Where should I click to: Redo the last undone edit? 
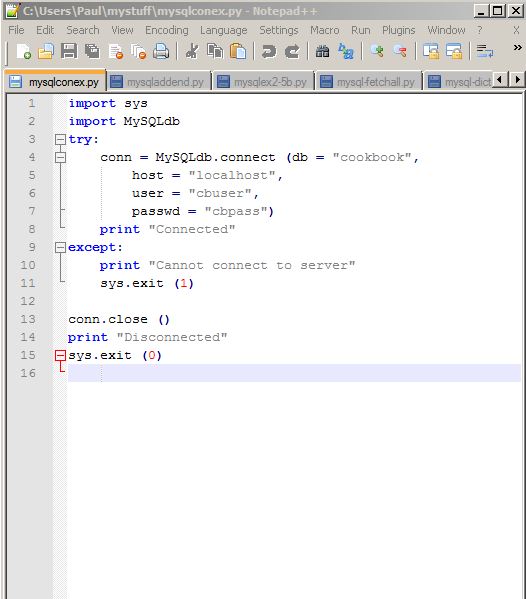292,51
